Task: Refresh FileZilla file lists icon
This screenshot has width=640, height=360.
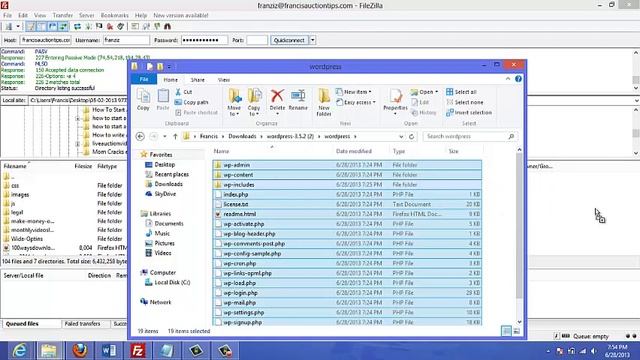Action: click(x=77, y=27)
